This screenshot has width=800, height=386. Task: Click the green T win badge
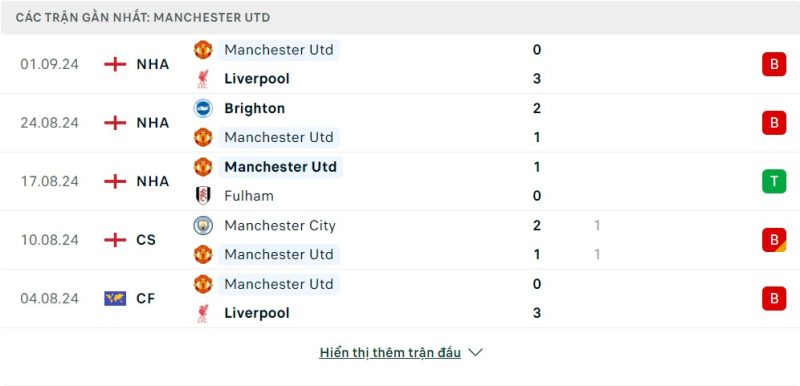point(774,182)
